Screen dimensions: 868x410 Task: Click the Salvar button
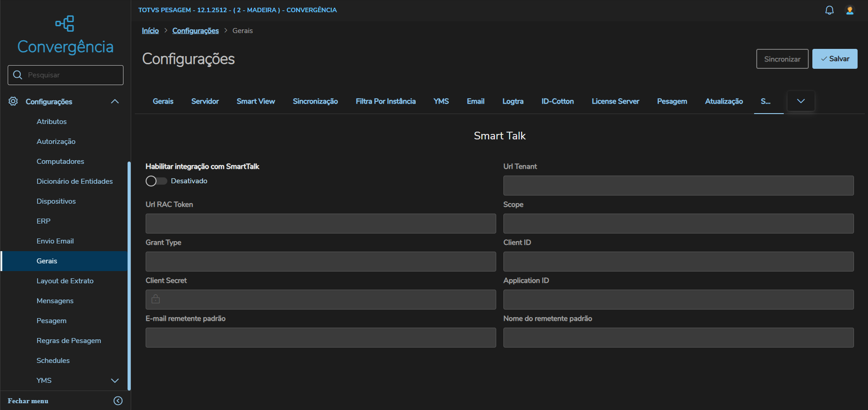pos(835,59)
